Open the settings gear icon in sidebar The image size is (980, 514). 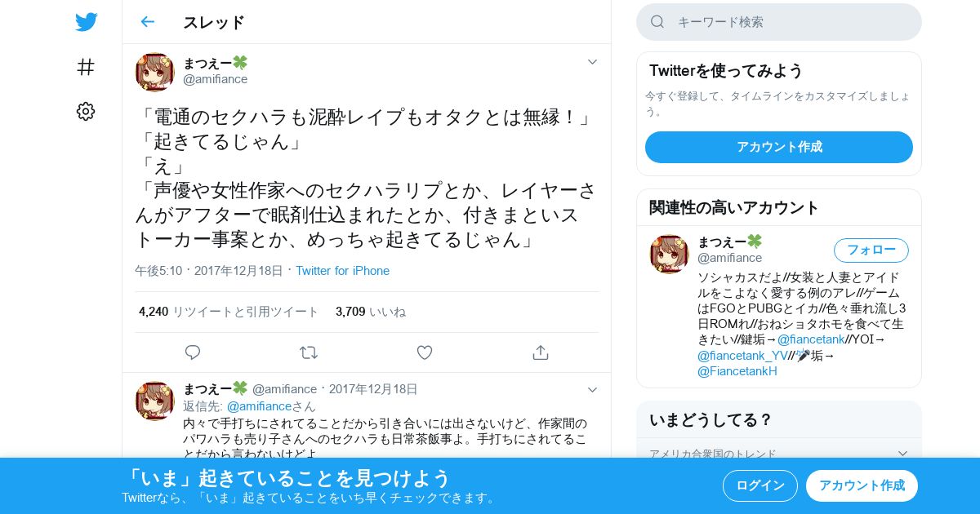86,111
